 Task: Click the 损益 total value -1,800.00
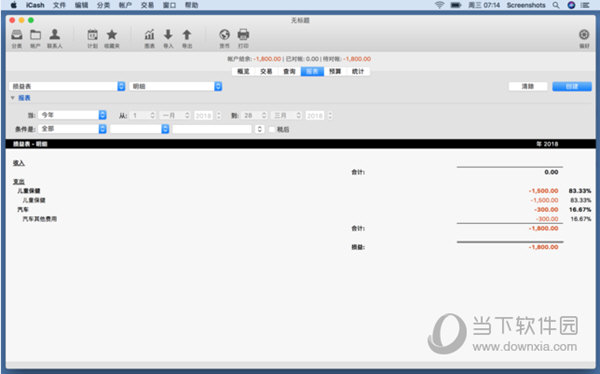[543, 247]
